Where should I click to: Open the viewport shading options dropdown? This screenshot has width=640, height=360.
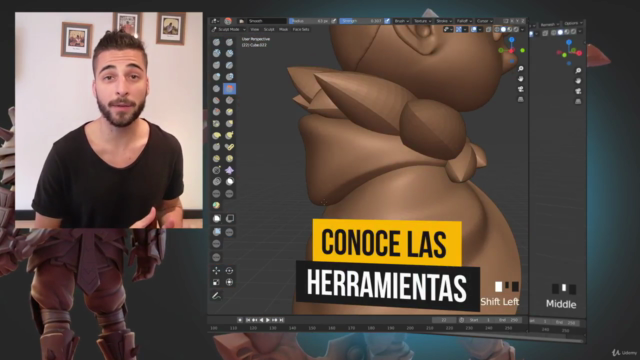coord(522,29)
